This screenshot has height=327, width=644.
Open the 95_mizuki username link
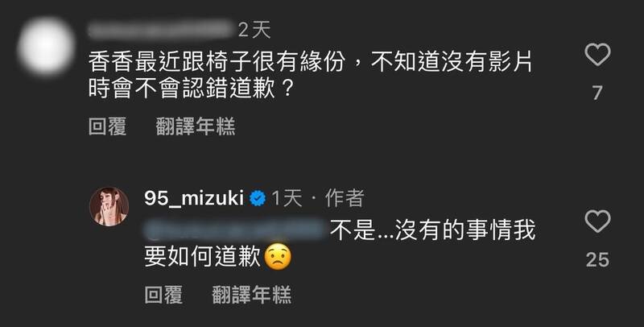click(x=194, y=199)
